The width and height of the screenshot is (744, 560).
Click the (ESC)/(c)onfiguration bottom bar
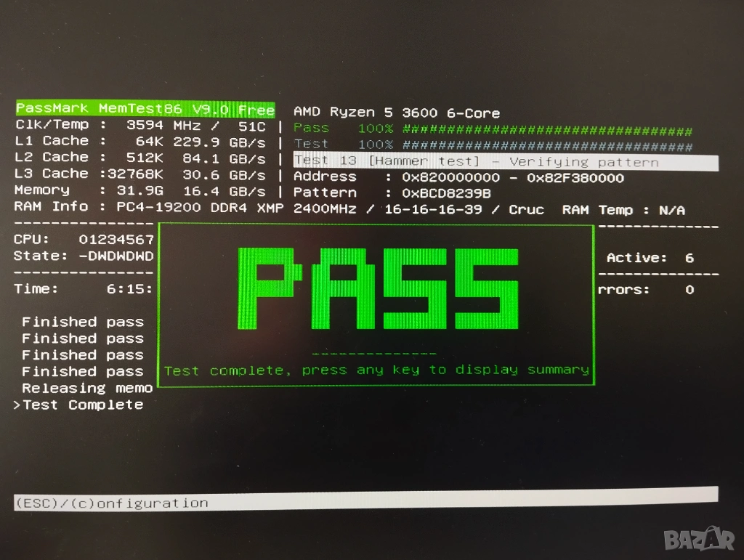click(x=366, y=499)
